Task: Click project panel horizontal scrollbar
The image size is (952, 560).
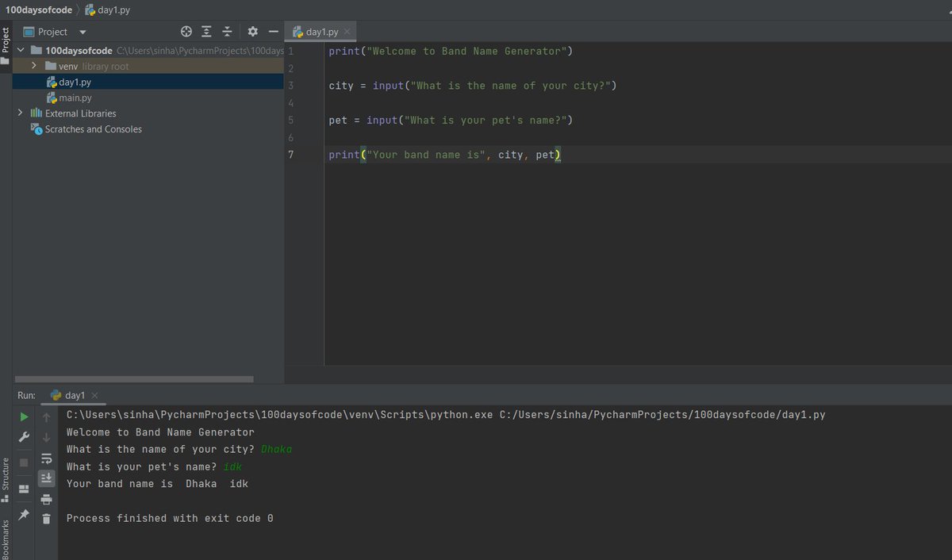Action: 134,379
